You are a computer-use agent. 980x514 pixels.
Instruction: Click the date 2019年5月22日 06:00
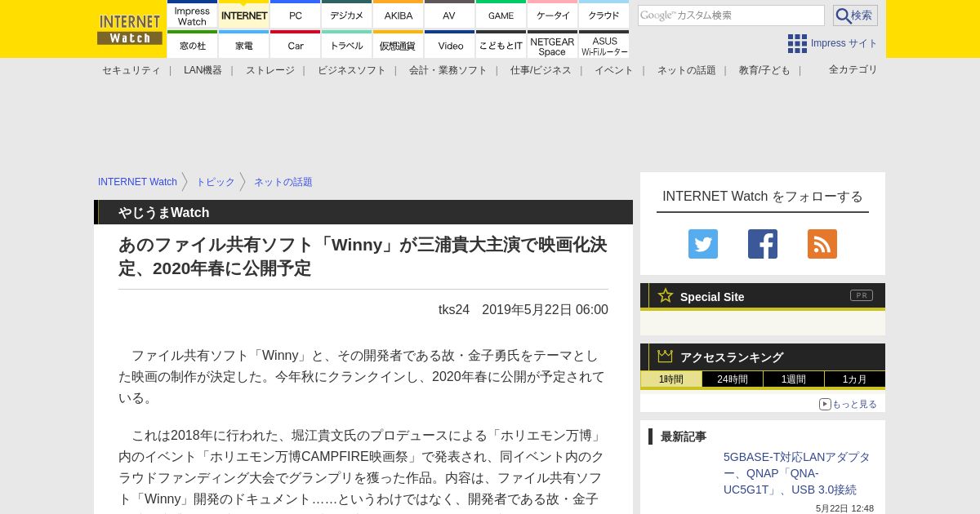tap(545, 310)
